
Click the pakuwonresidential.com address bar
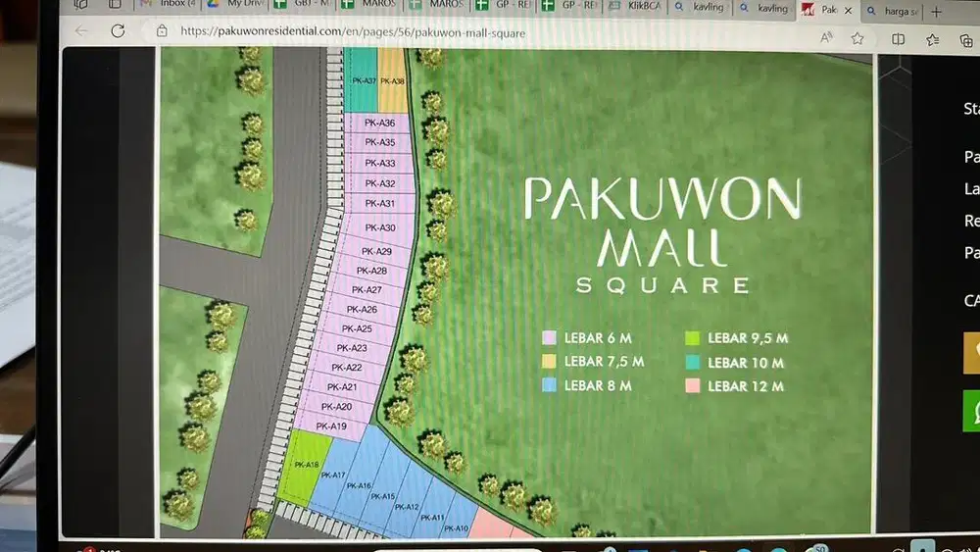pyautogui.click(x=353, y=32)
